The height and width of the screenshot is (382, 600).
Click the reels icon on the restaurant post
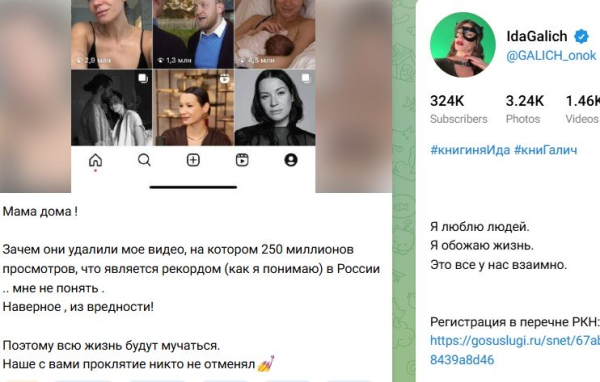(x=225, y=78)
